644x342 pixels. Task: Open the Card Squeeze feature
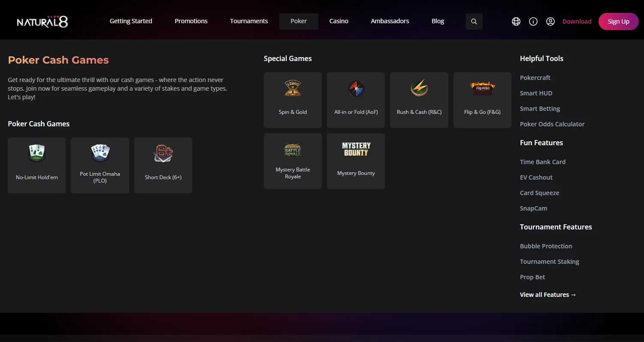click(539, 193)
